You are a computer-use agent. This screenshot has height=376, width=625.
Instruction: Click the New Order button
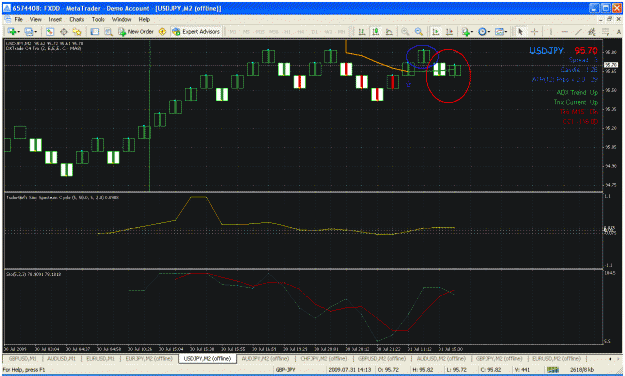click(136, 31)
